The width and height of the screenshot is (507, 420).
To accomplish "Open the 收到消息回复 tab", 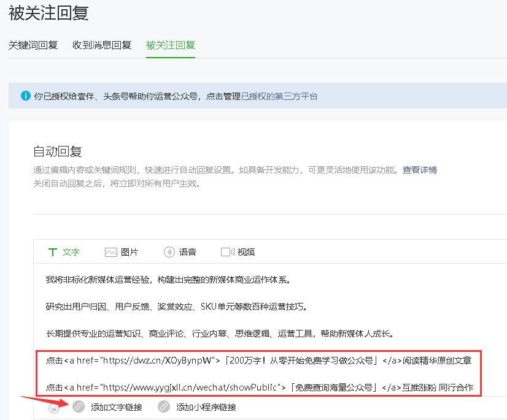I will click(x=102, y=45).
